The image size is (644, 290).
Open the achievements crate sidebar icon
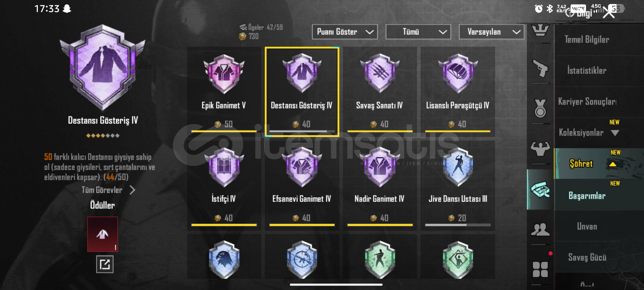click(540, 190)
